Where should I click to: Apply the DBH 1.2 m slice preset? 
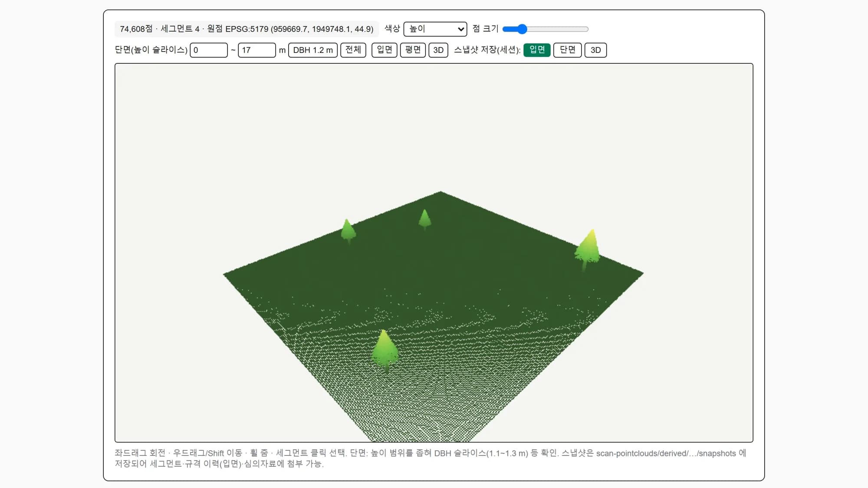pyautogui.click(x=313, y=50)
